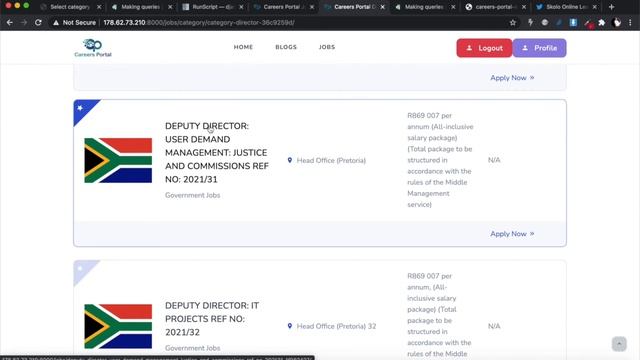
Task: Click 'Head Office (Pretoria)' location text
Action: (x=331, y=160)
